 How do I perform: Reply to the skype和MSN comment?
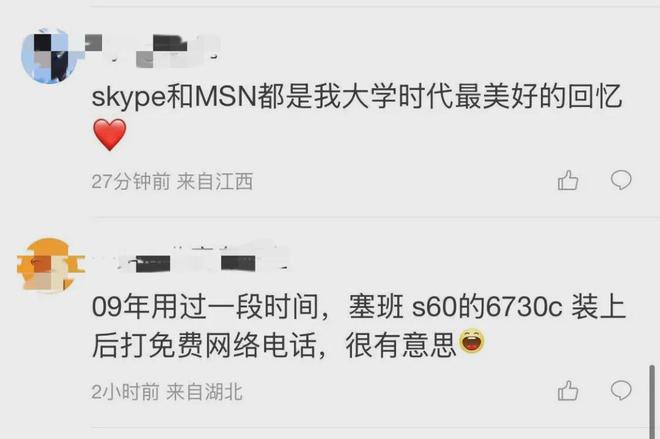[x=621, y=181]
